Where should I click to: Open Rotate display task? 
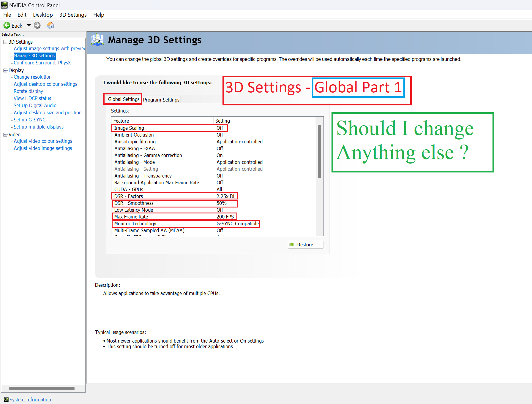pyautogui.click(x=28, y=91)
